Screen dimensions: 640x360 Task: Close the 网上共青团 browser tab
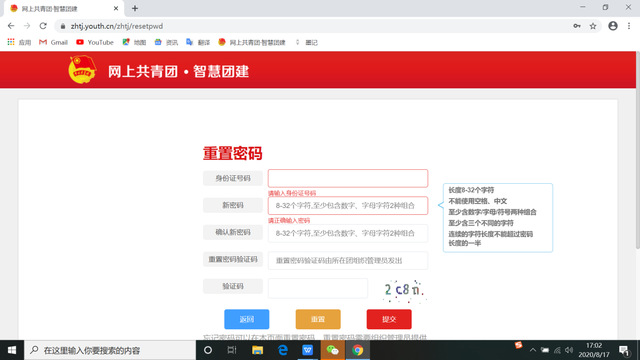116,8
